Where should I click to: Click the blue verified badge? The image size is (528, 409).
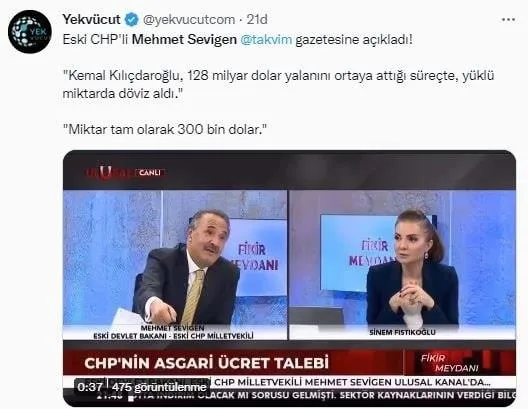tap(132, 20)
